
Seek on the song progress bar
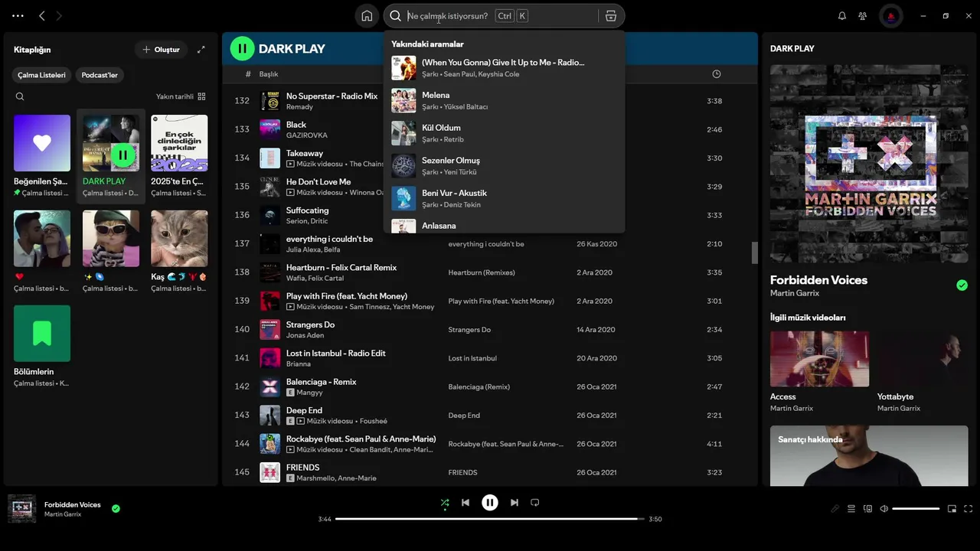tap(490, 519)
